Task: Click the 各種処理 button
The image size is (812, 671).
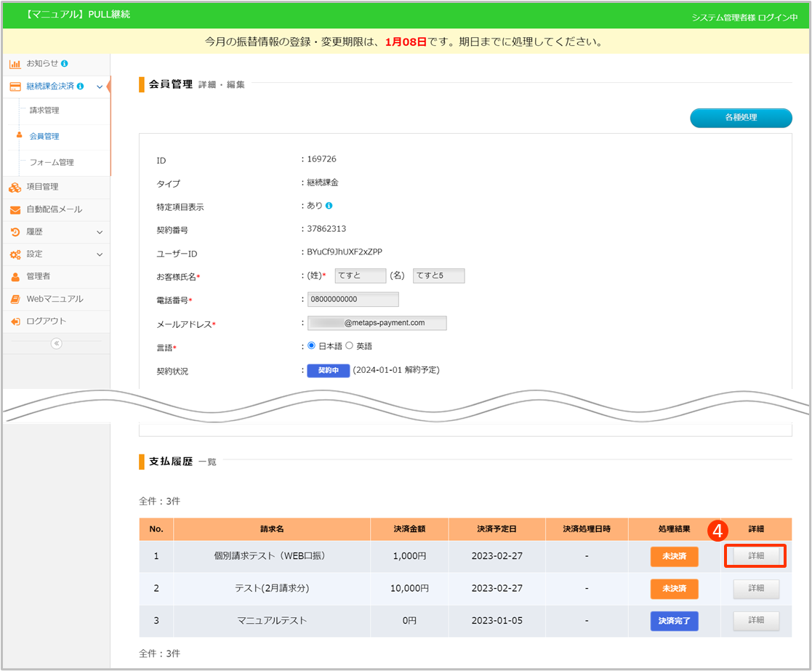Action: click(740, 117)
